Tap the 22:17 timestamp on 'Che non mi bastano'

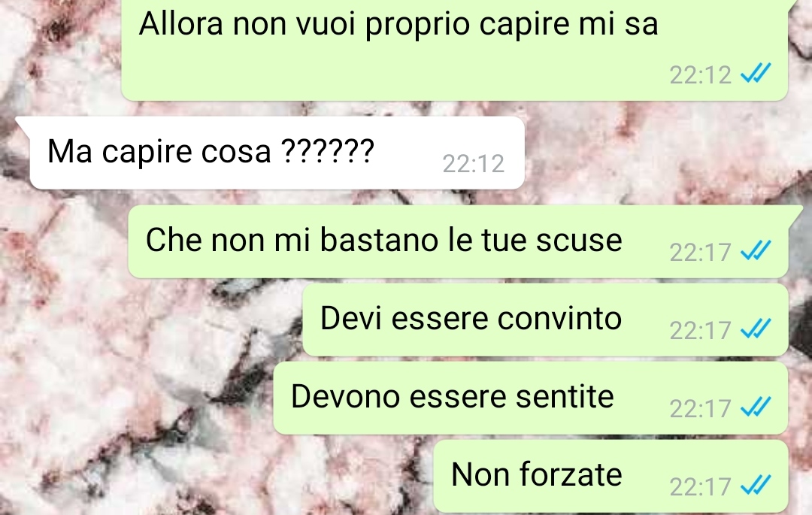(700, 253)
